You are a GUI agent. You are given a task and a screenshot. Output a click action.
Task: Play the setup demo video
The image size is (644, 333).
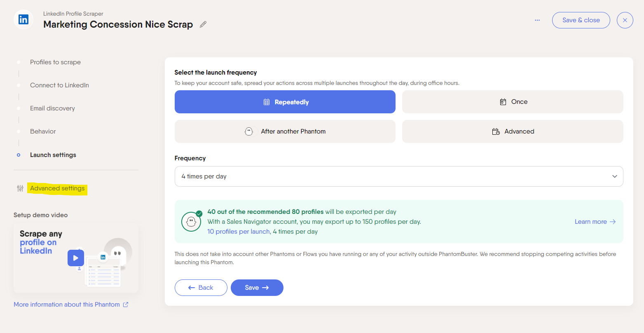(76, 258)
